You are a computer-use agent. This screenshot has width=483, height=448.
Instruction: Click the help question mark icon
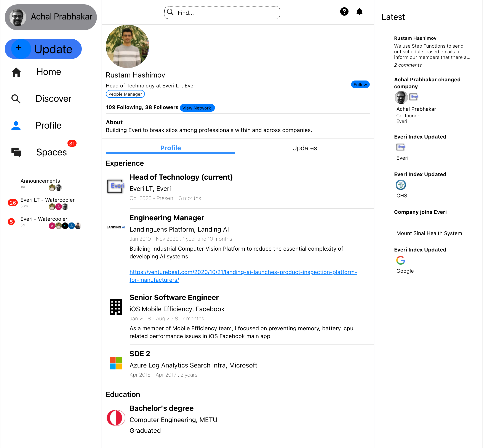point(344,12)
